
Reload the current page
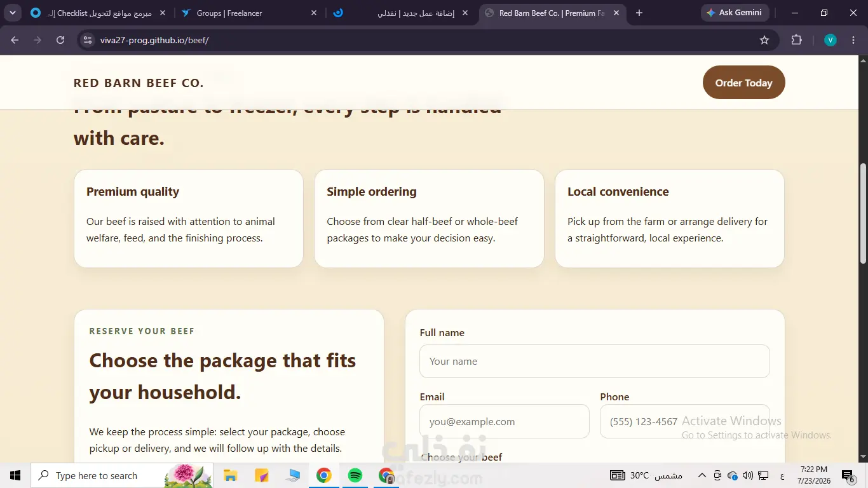(60, 40)
